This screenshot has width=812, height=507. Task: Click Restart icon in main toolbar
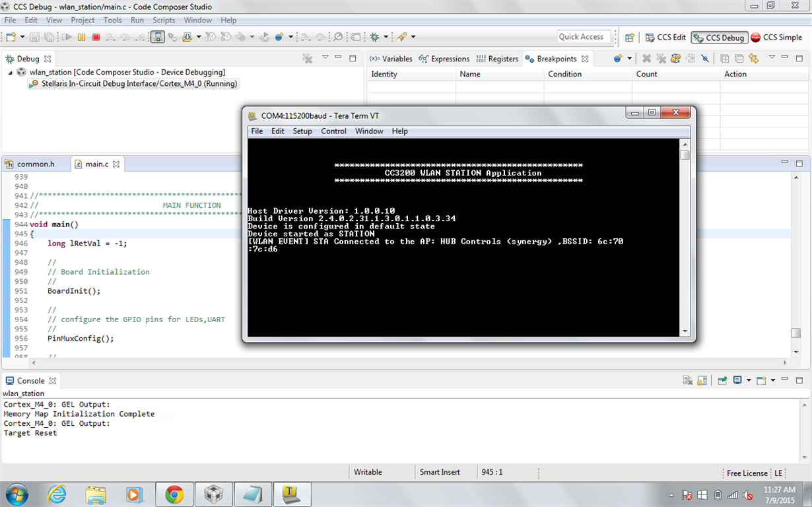tap(264, 37)
